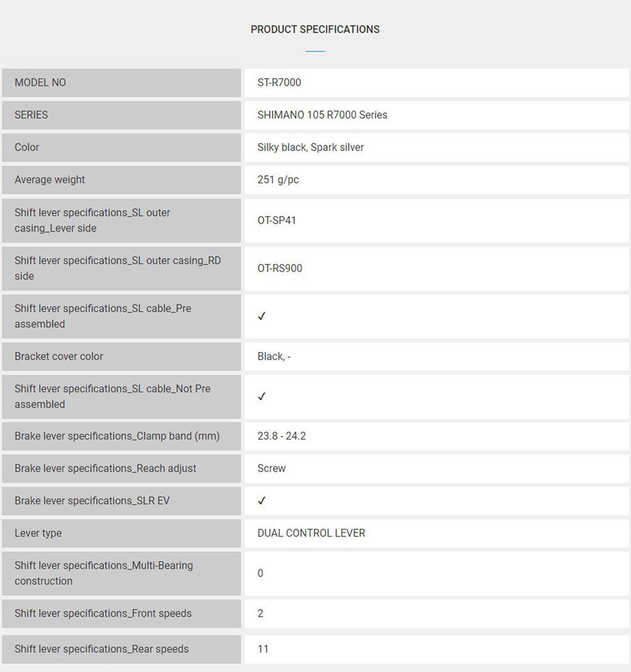Click the Multi-Bearing construction label
The image size is (631, 672).
coord(104,573)
